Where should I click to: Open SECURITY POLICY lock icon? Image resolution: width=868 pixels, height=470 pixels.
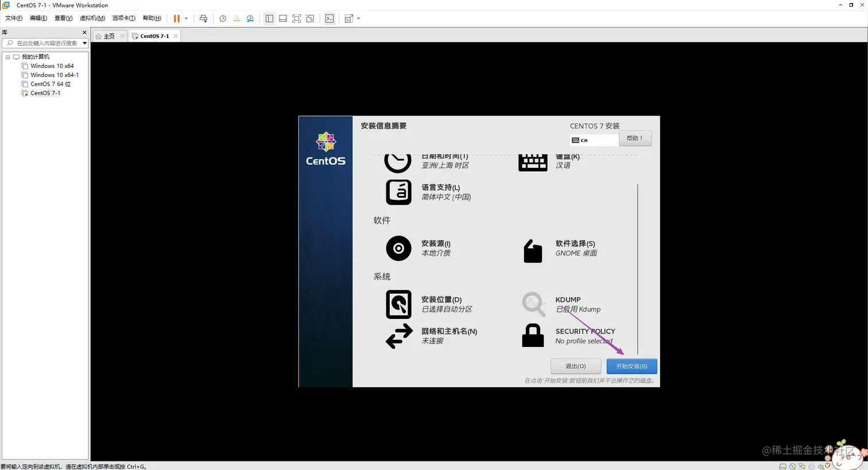point(533,336)
